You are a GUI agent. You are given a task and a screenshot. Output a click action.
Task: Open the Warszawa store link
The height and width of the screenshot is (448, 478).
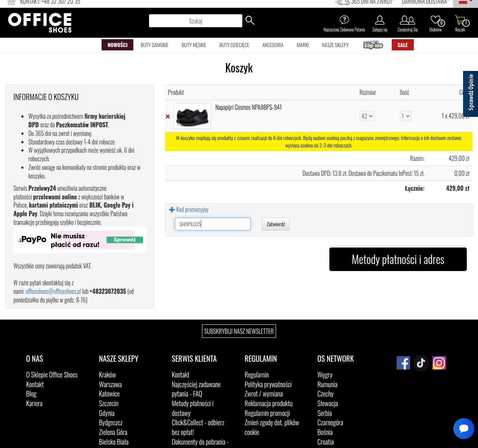(x=111, y=385)
